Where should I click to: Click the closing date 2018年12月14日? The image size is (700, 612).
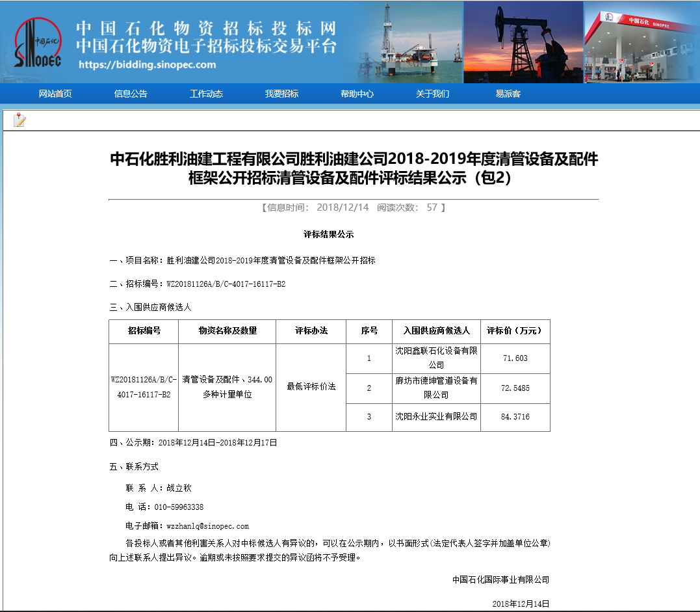coord(521,604)
